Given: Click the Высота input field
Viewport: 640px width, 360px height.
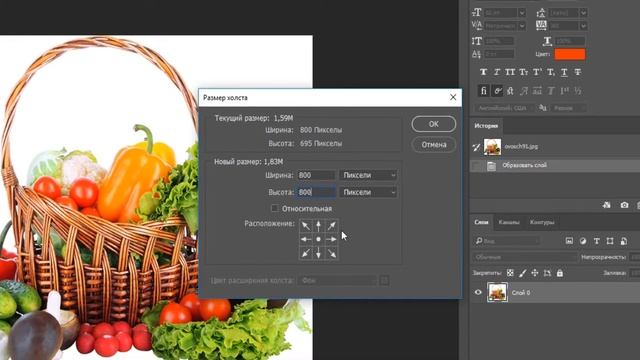Looking at the screenshot, I should tap(317, 192).
